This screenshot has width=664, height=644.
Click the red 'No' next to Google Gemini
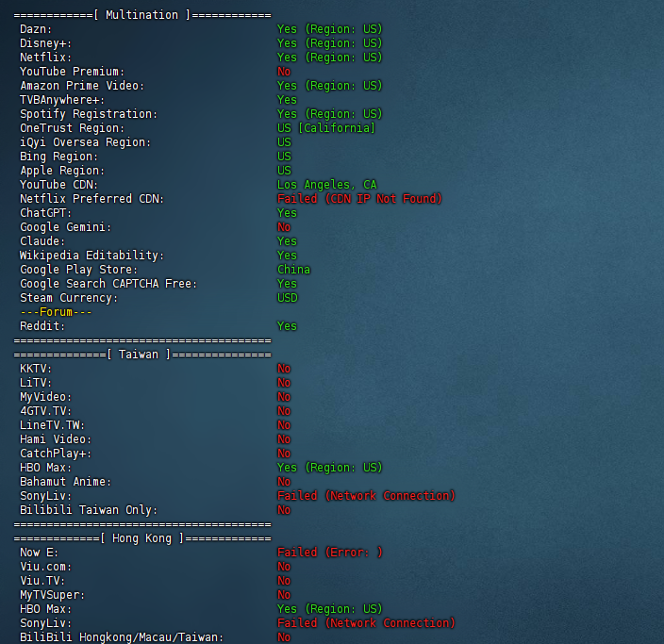(x=284, y=227)
